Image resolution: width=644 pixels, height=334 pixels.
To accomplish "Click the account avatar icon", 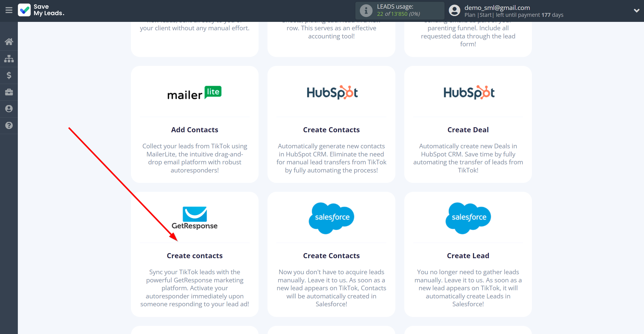I will tap(454, 10).
